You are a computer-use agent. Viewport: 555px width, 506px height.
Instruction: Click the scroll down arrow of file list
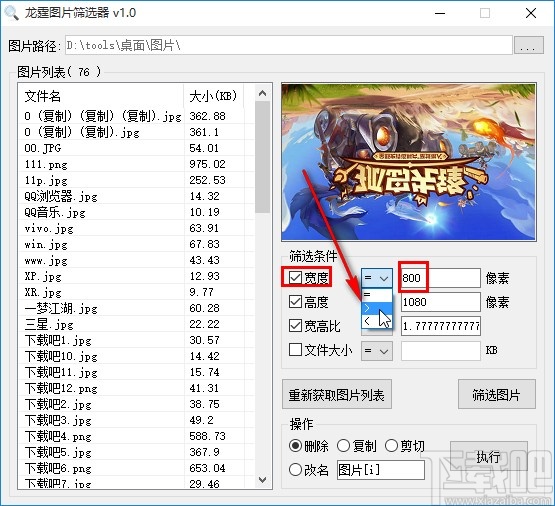click(x=262, y=480)
